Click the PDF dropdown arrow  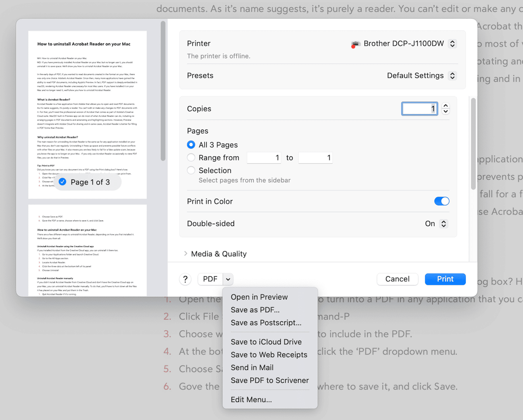point(228,279)
